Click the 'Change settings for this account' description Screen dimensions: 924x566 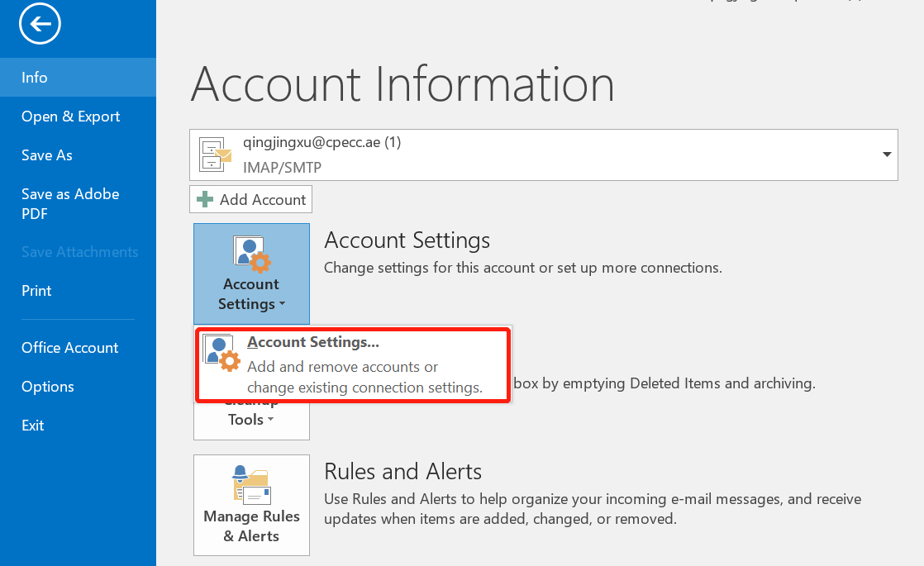pyautogui.click(x=522, y=268)
